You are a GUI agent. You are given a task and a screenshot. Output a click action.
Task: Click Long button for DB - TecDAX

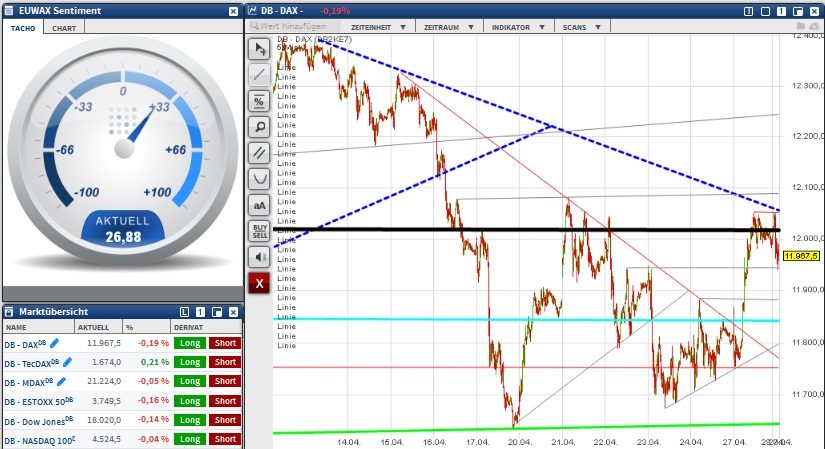point(190,362)
